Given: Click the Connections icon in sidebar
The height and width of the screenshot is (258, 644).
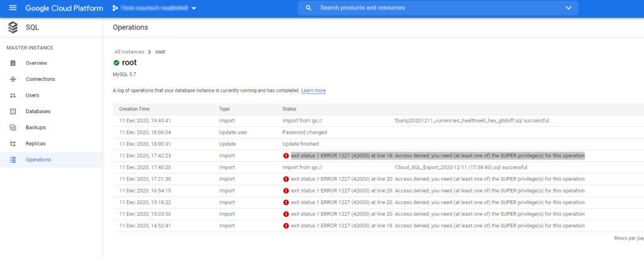Looking at the screenshot, I should tap(13, 79).
